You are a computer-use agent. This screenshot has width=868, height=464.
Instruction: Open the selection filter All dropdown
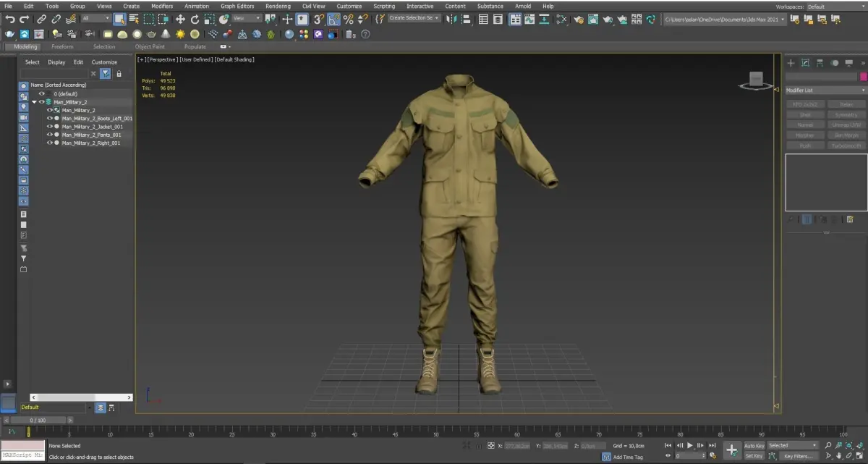coord(95,19)
